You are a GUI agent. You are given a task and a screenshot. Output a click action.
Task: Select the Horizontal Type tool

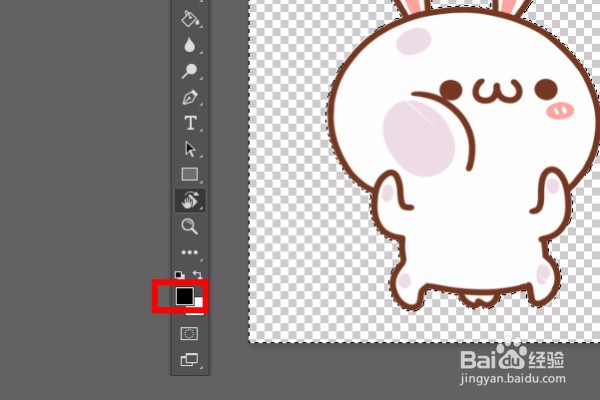(x=190, y=123)
